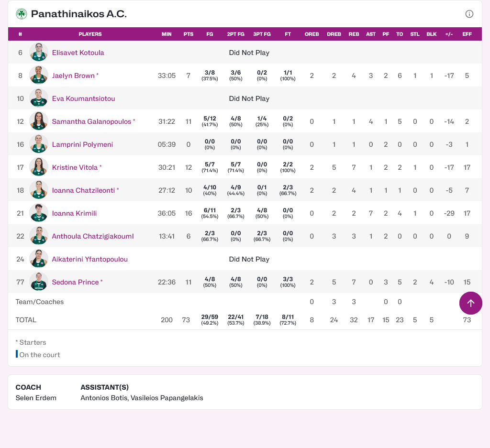Click Aikaterini Yfantopoulou name link
The width and height of the screenshot is (490, 448).
click(89, 259)
